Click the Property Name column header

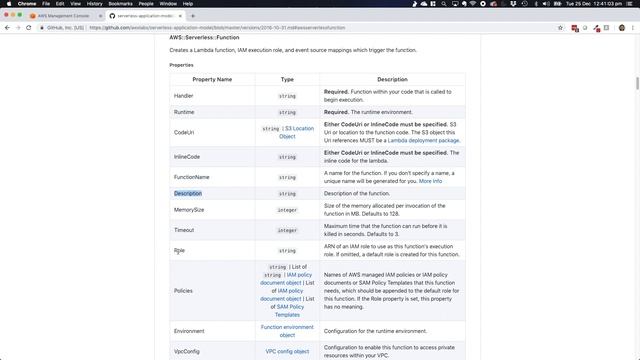click(x=212, y=80)
